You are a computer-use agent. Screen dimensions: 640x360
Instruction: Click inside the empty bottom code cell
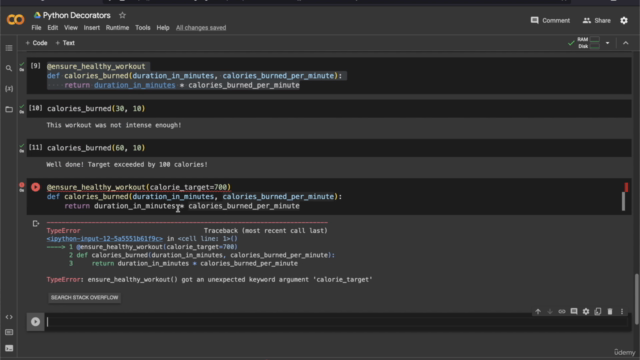point(337,322)
